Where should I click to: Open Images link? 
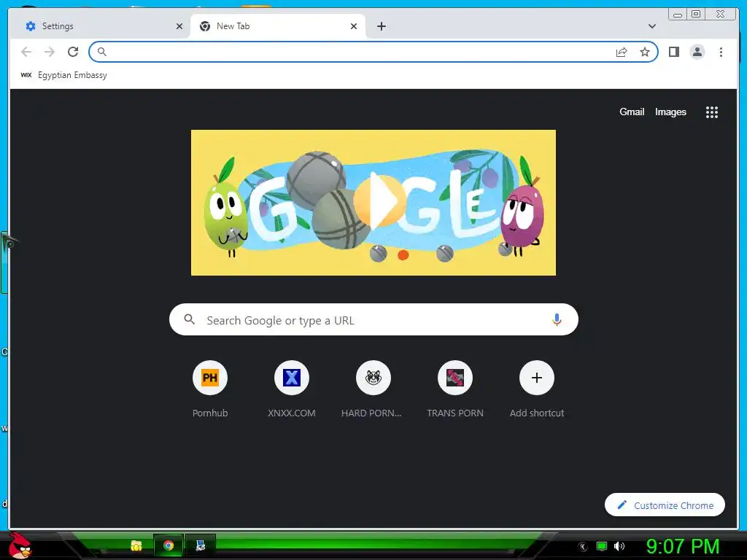pos(670,112)
